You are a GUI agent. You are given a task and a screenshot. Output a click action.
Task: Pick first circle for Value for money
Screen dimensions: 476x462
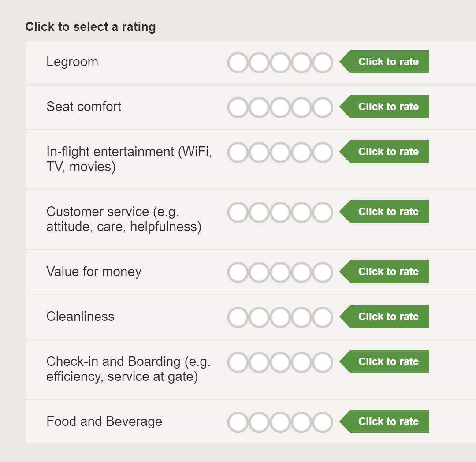[238, 272]
